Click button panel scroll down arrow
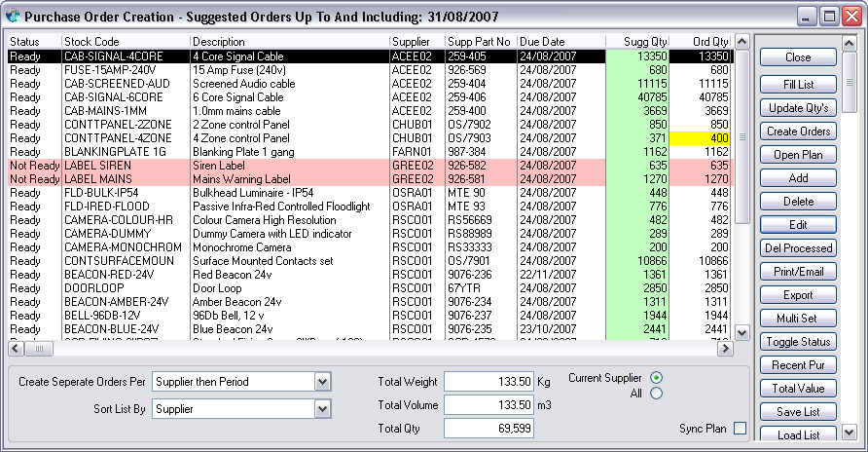 coord(850,433)
